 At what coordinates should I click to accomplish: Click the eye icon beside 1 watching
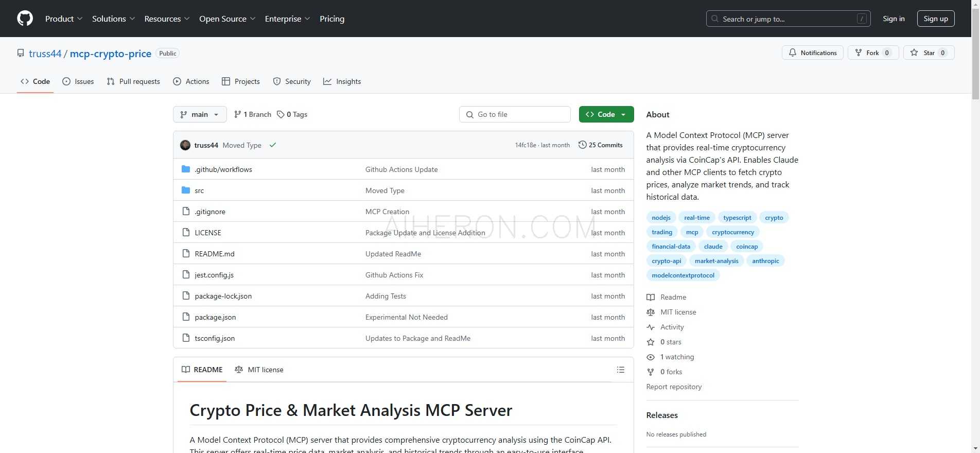[x=651, y=357]
